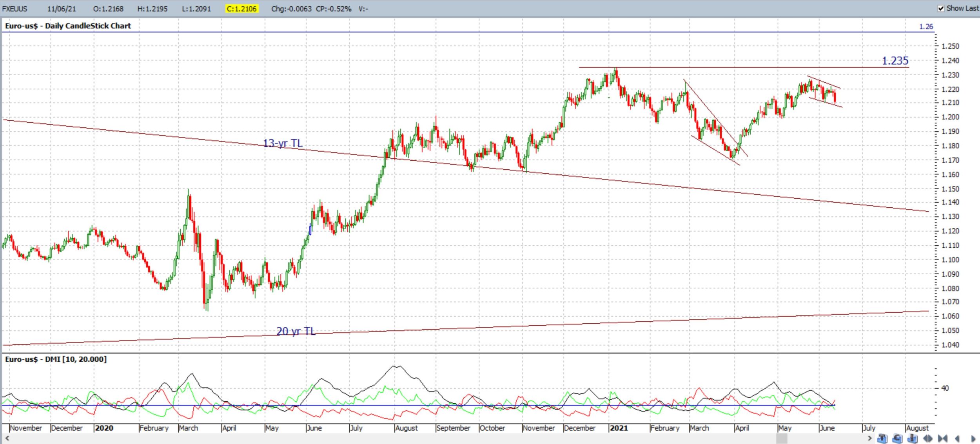
Task: Click the 2020 year label on time axis
Action: (104, 428)
